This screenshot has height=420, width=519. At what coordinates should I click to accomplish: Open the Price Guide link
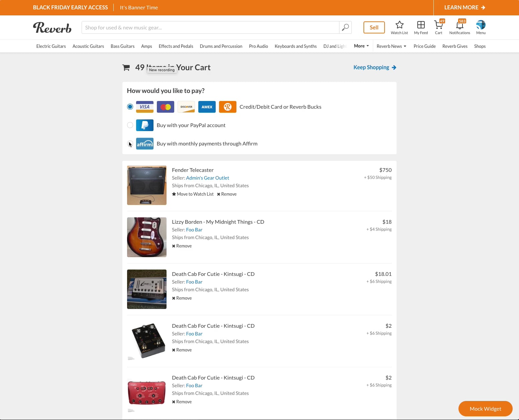pyautogui.click(x=425, y=46)
